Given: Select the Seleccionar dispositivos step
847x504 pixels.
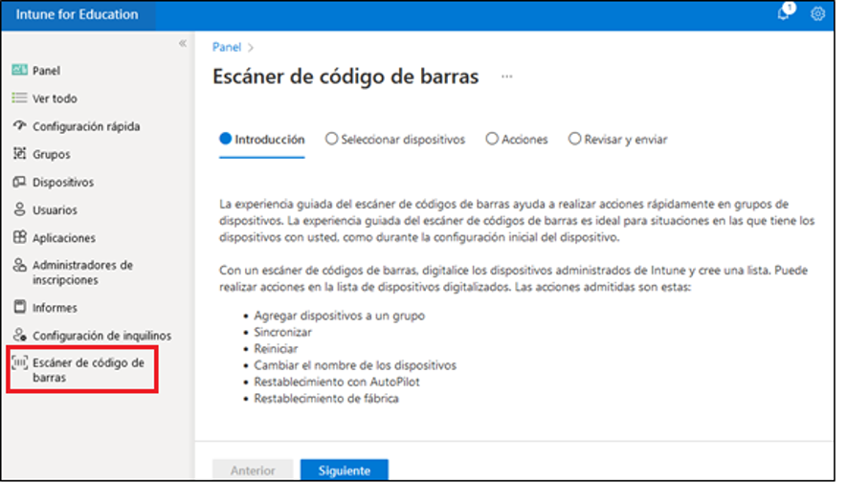Looking at the screenshot, I should (x=332, y=139).
